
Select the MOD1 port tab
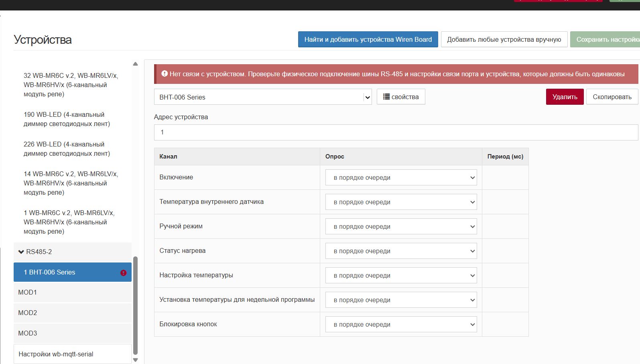click(72, 293)
